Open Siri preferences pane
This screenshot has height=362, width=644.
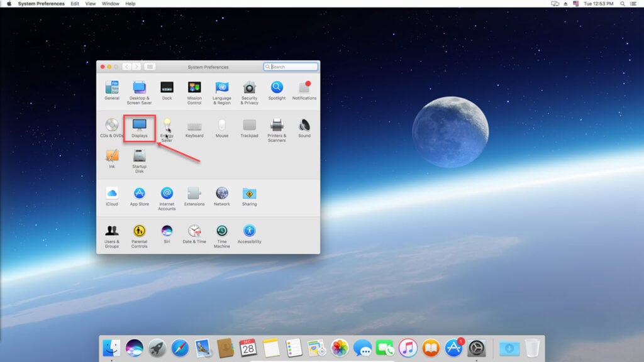pos(167,234)
